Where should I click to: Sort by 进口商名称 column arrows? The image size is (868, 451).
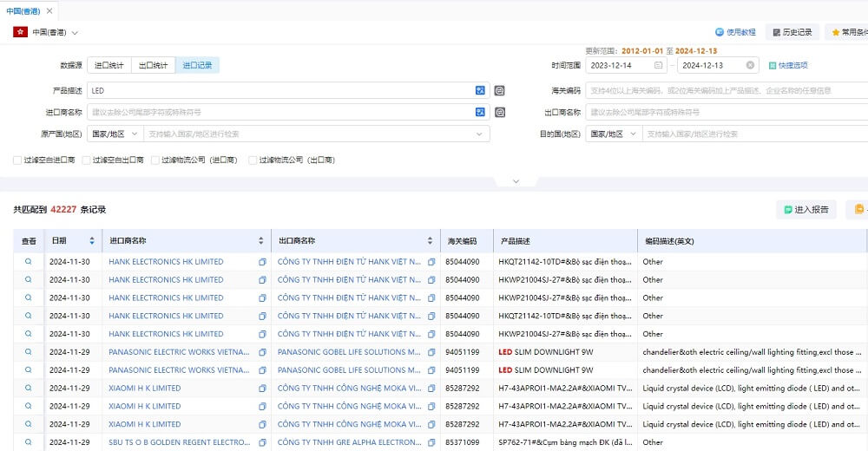pyautogui.click(x=260, y=241)
